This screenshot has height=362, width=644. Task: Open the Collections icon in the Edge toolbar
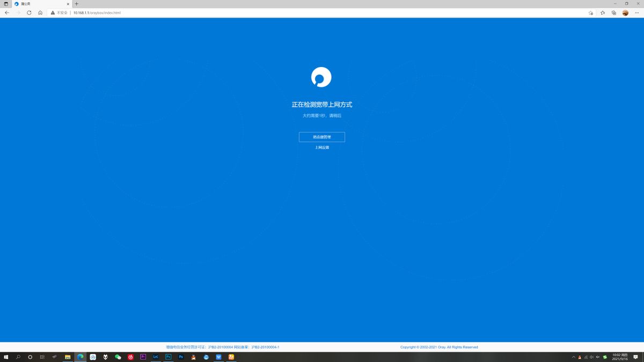pos(614,12)
